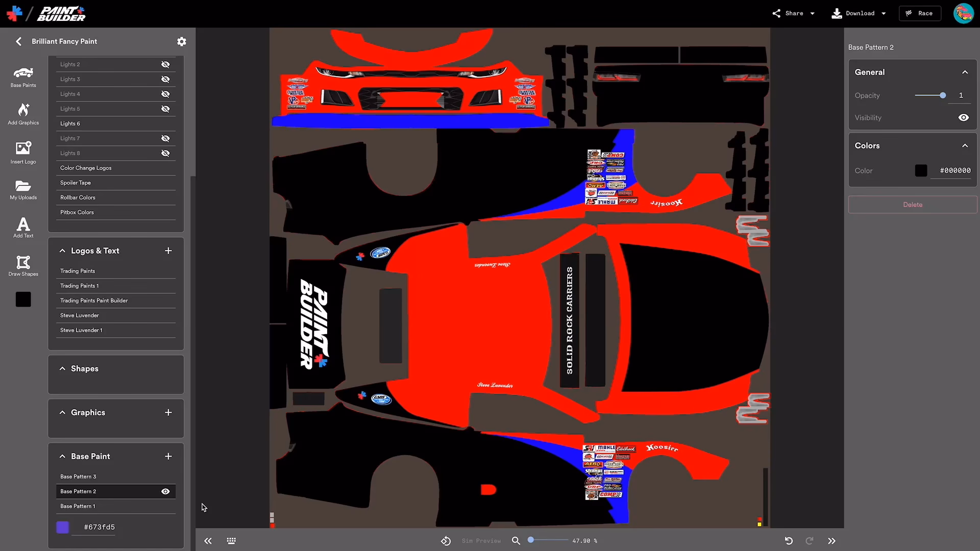
Task: Show the Lights 3 layer
Action: [165, 79]
